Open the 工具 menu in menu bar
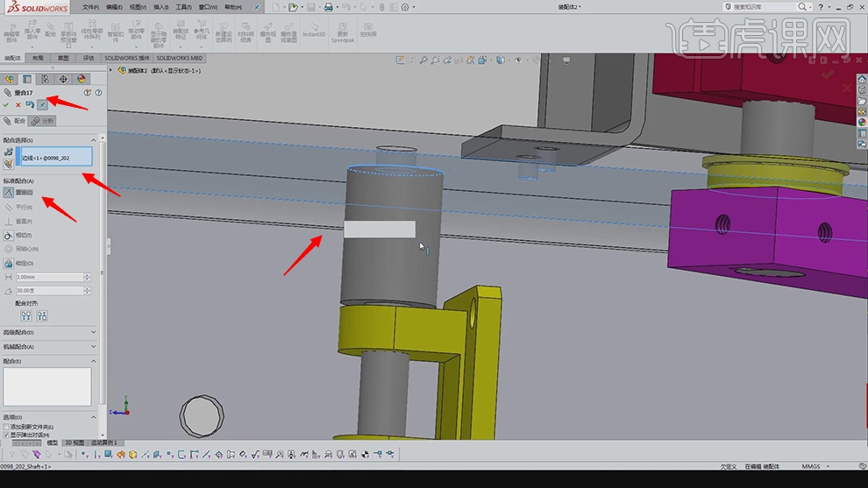868x488 pixels. pos(183,7)
